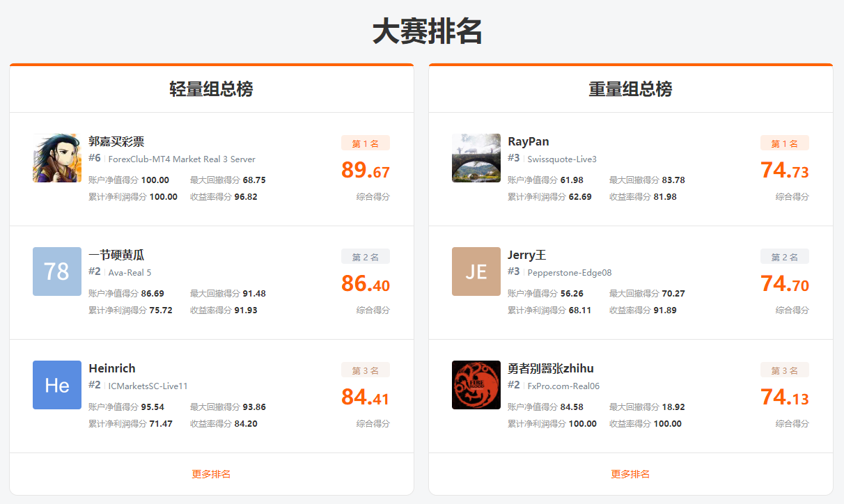Click 第1名 badge for RayPan
Viewport: 844px width, 504px height.
pos(785,143)
